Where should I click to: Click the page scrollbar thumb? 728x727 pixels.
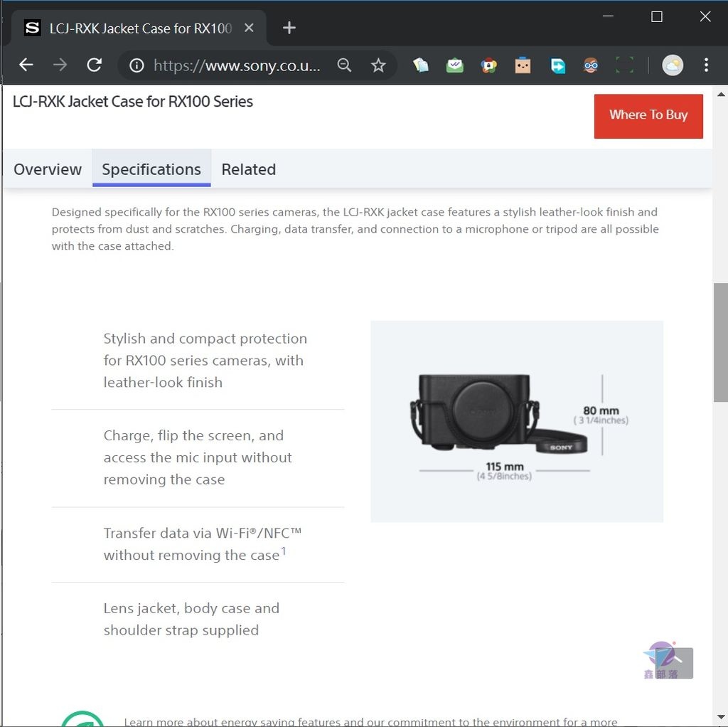pos(721,342)
